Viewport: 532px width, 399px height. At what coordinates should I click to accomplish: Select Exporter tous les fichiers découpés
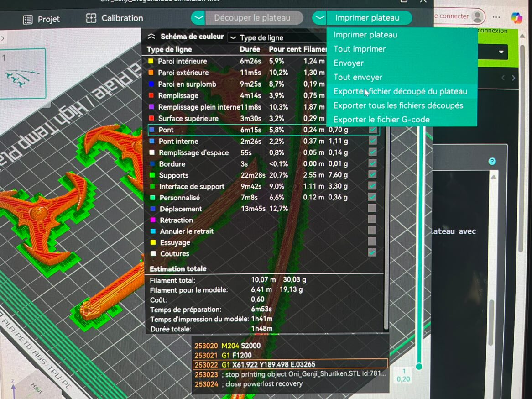(398, 105)
